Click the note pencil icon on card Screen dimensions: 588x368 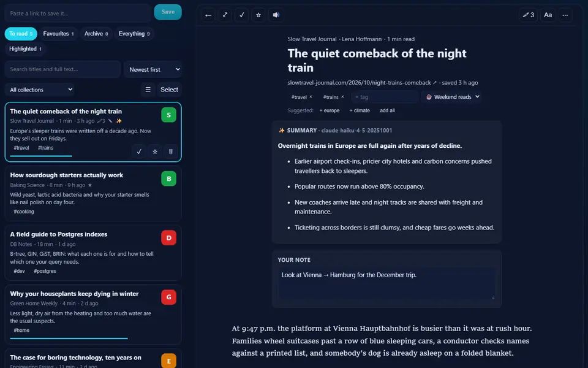tap(110, 121)
